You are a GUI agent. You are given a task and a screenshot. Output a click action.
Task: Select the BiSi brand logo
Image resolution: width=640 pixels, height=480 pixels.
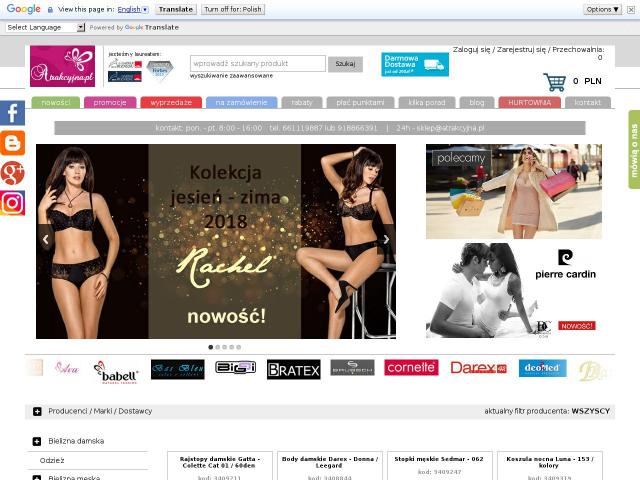[236, 367]
